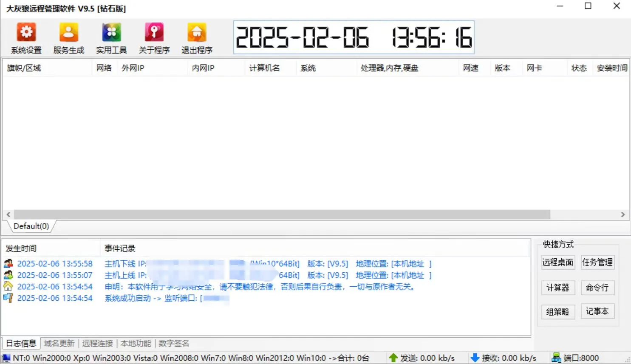Click the 关于程序 (About) key icon
Screen dimensions: 631x364
pos(153,37)
